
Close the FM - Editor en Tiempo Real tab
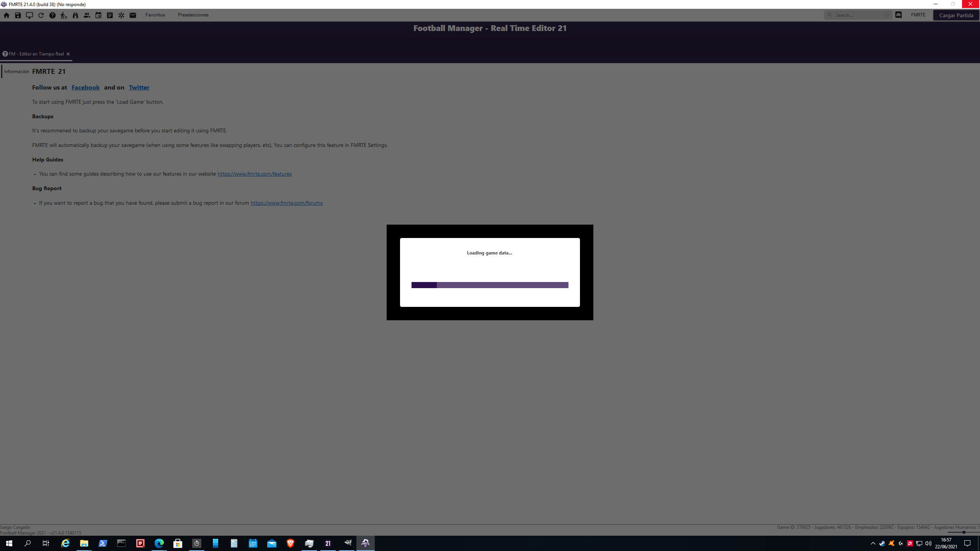coord(68,54)
